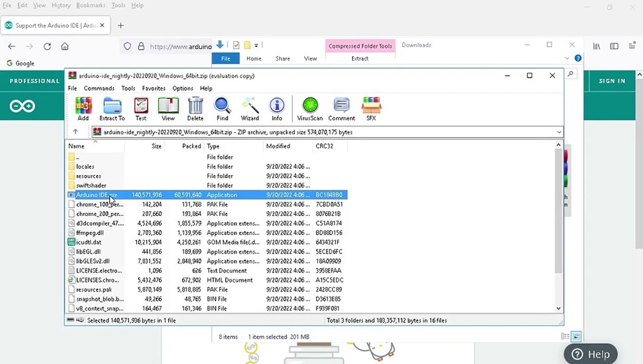
Task: Switch Explorer to large icons view
Action: pos(576,337)
